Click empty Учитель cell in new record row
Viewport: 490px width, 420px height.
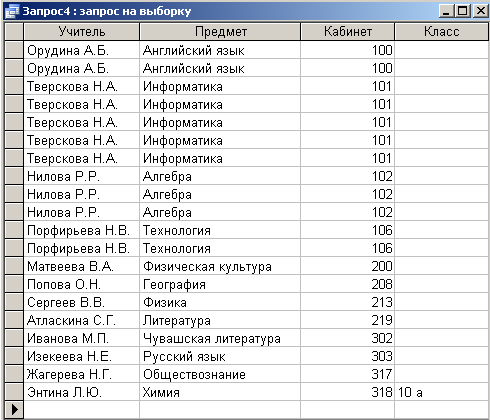[82, 409]
